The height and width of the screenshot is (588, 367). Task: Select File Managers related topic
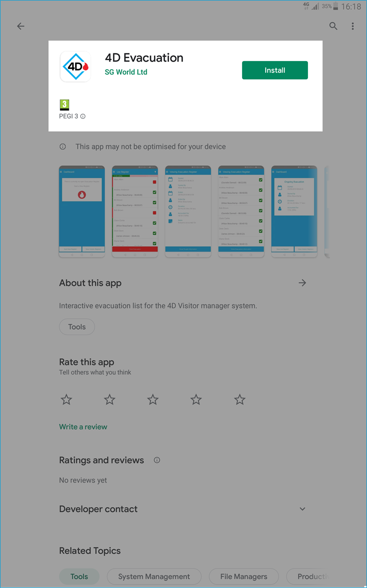point(244,576)
